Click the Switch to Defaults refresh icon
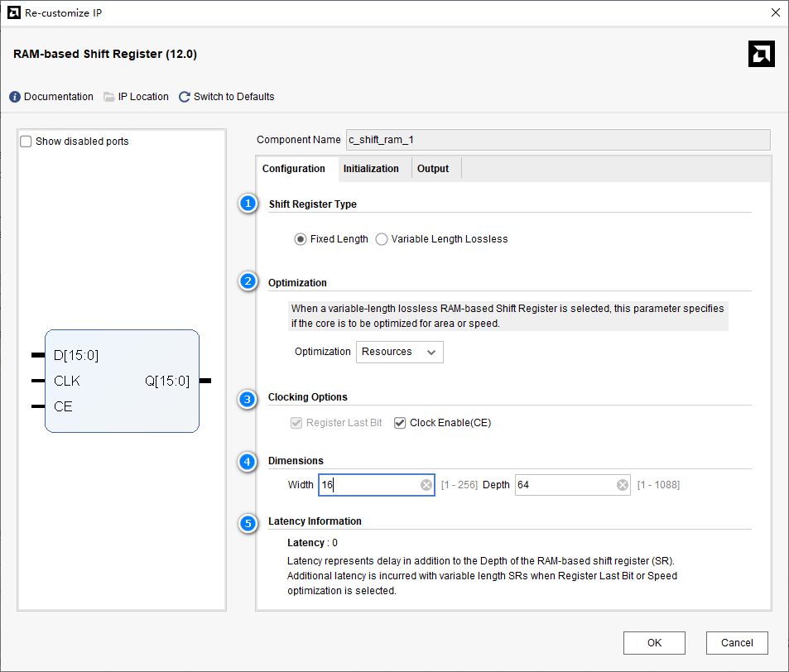Screen dimensions: 789x672 click(185, 97)
